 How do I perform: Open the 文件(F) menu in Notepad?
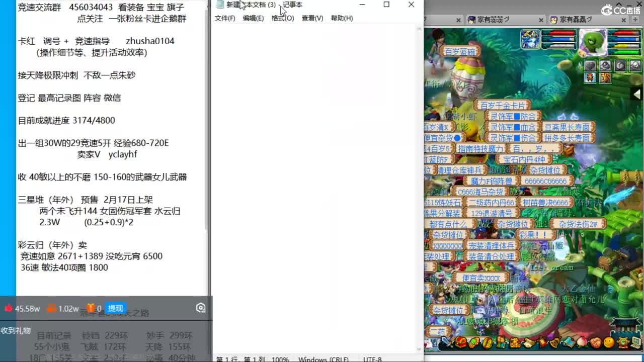(225, 18)
